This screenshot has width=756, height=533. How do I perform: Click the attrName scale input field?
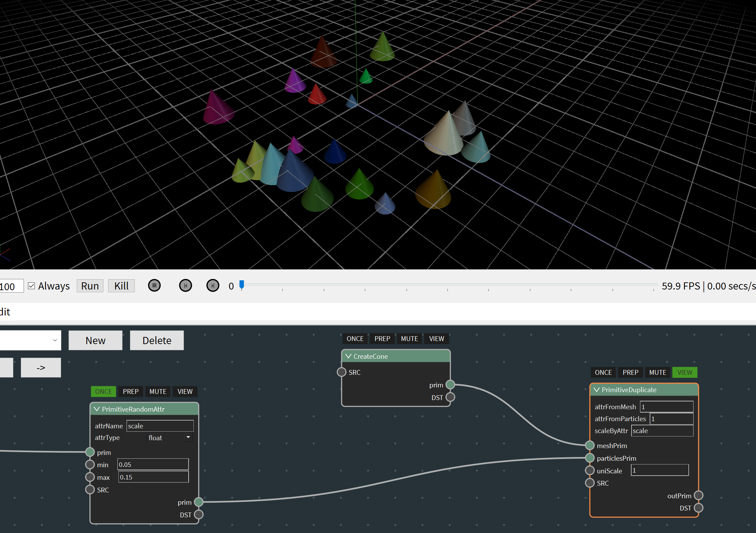[x=160, y=426]
